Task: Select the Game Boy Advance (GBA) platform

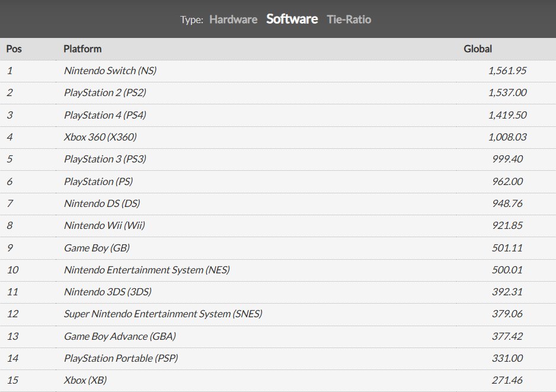Action: click(x=120, y=336)
